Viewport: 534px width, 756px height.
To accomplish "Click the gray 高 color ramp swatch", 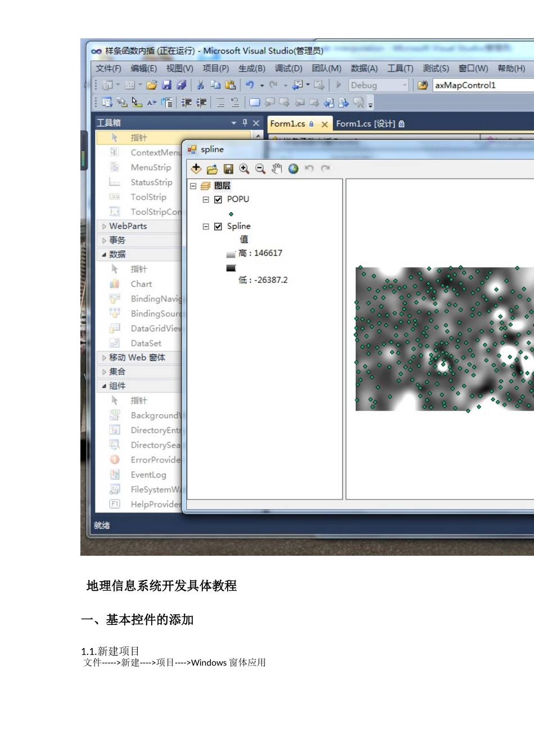I will [230, 255].
